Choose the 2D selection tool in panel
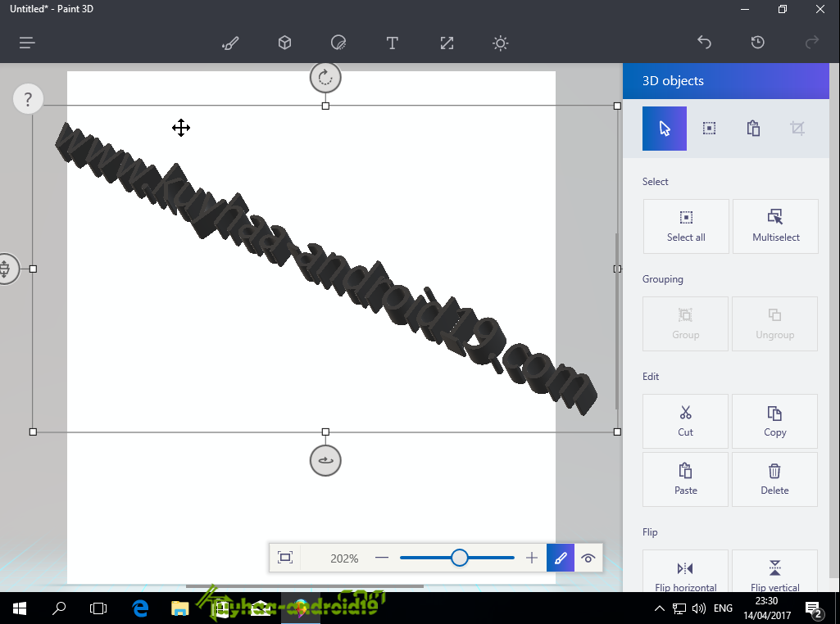The height and width of the screenshot is (624, 840). [709, 129]
